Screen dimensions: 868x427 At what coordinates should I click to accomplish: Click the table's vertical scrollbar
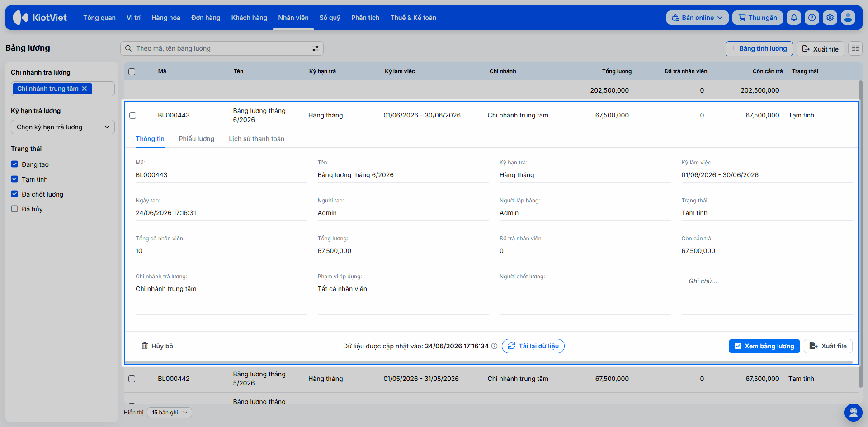pos(860,233)
